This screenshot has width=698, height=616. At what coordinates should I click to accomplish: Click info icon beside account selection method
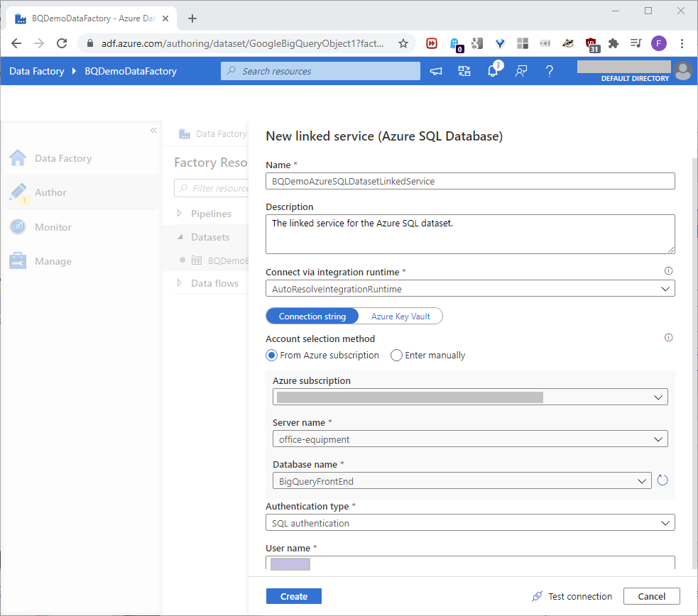pos(668,338)
